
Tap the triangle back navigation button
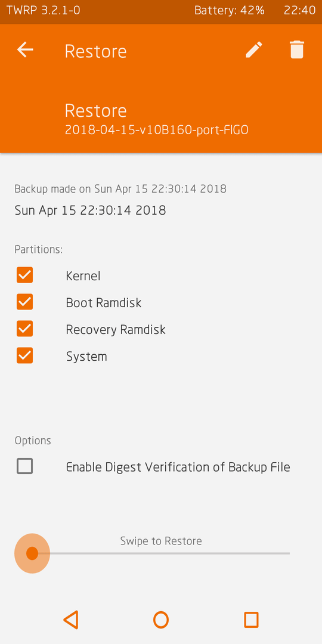(x=71, y=620)
